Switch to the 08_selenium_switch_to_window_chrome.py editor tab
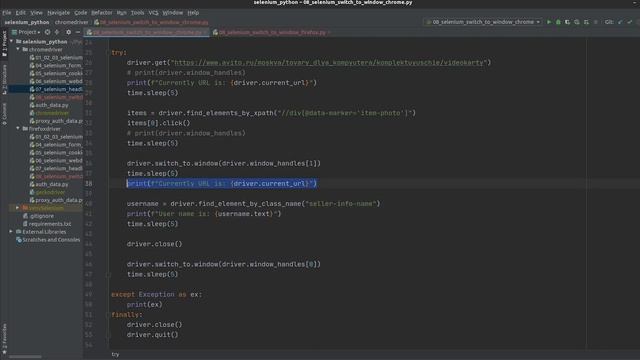This screenshot has height=360, width=640. pos(147,32)
